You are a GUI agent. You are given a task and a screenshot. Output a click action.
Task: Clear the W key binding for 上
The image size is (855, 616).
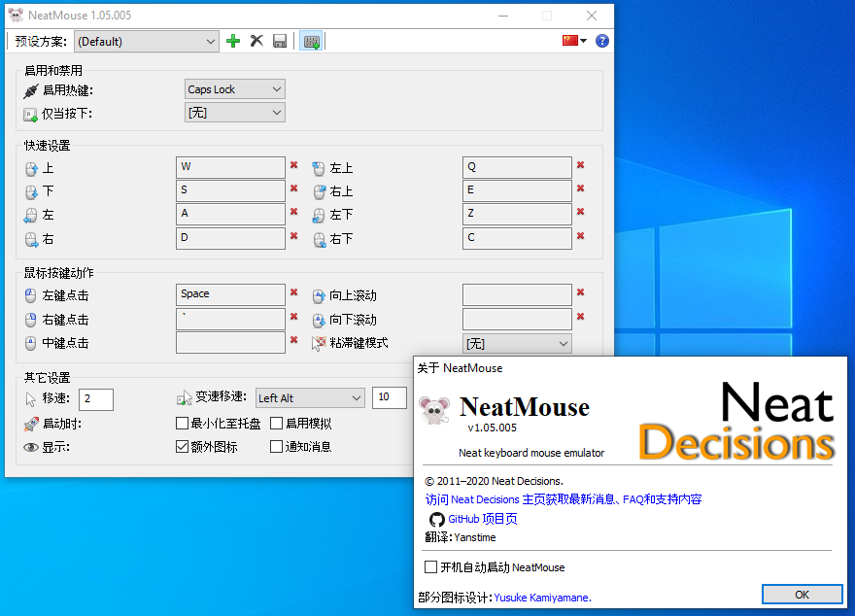pos(293,165)
